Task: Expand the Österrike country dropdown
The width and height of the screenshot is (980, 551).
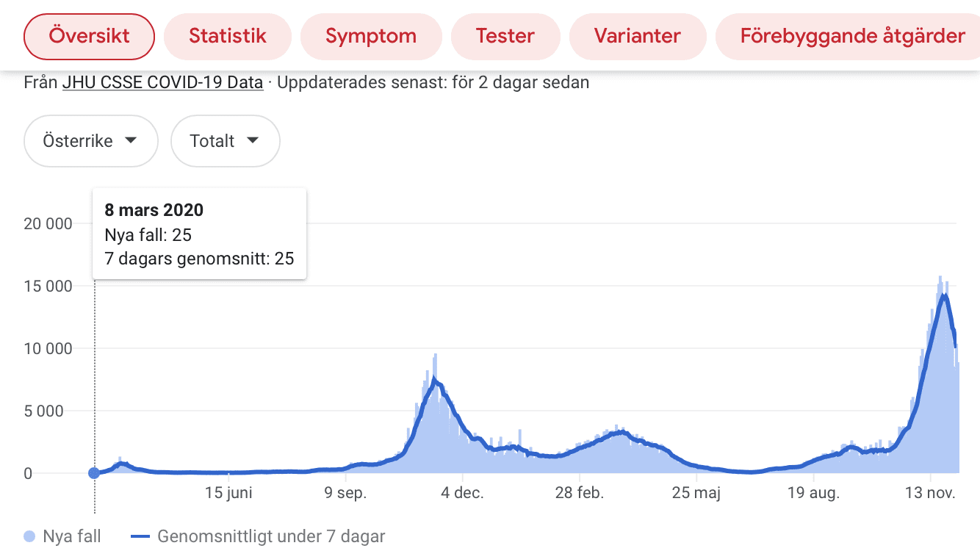Action: click(90, 141)
